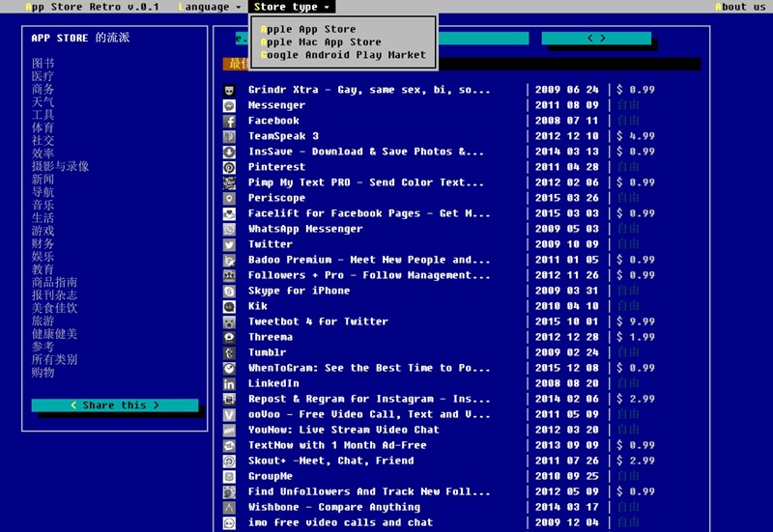773x532 pixels.
Task: Select Apple App Store option
Action: [x=307, y=30]
